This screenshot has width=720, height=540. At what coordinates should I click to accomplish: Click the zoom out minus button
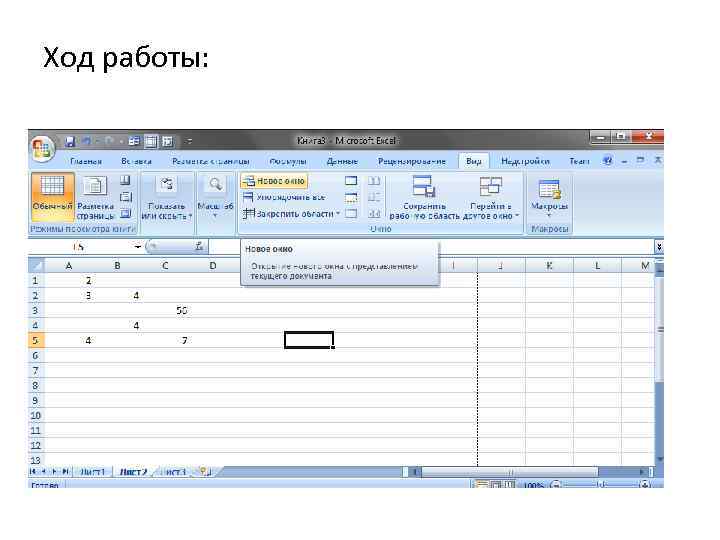556,484
